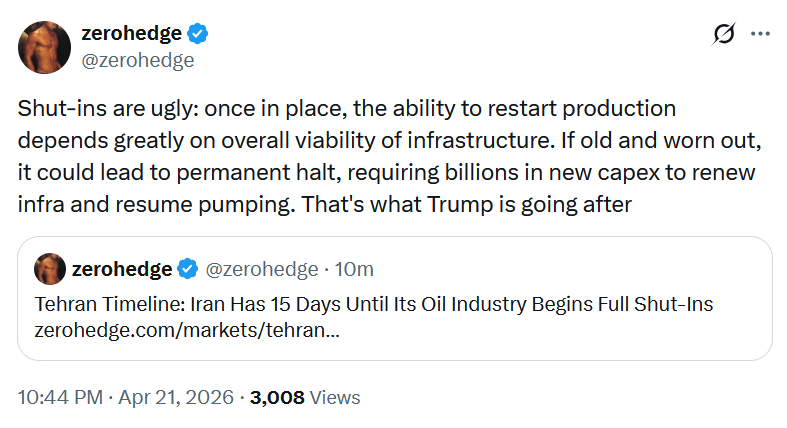Open the zerohedge.com/markets/tehran link
Image resolution: width=787 pixels, height=428 pixels.
point(186,329)
